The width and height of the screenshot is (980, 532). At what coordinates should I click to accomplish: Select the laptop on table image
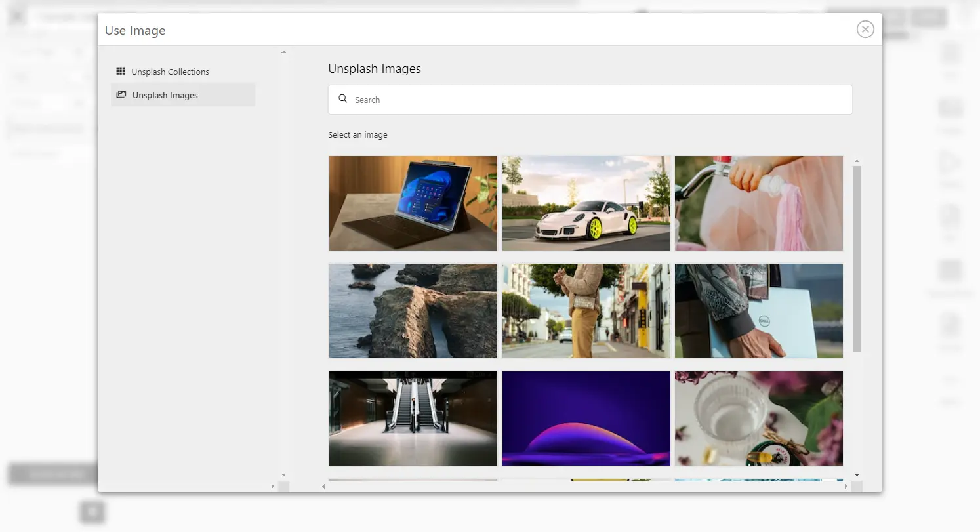point(413,203)
